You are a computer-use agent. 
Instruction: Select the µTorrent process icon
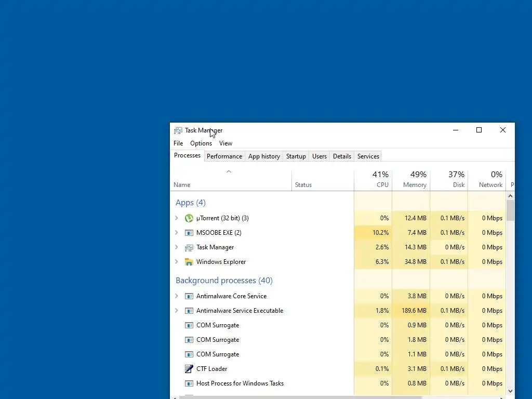(x=189, y=218)
